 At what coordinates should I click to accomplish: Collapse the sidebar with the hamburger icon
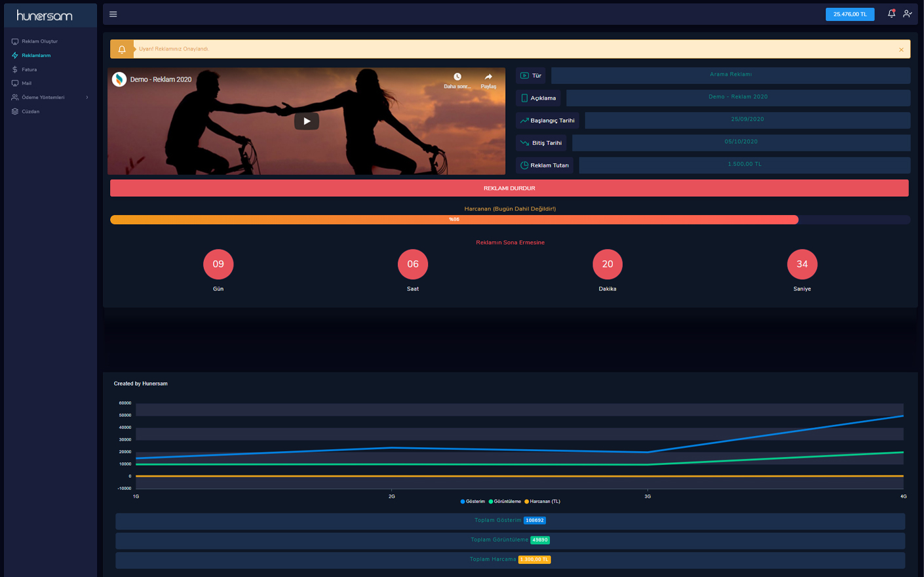113,13
